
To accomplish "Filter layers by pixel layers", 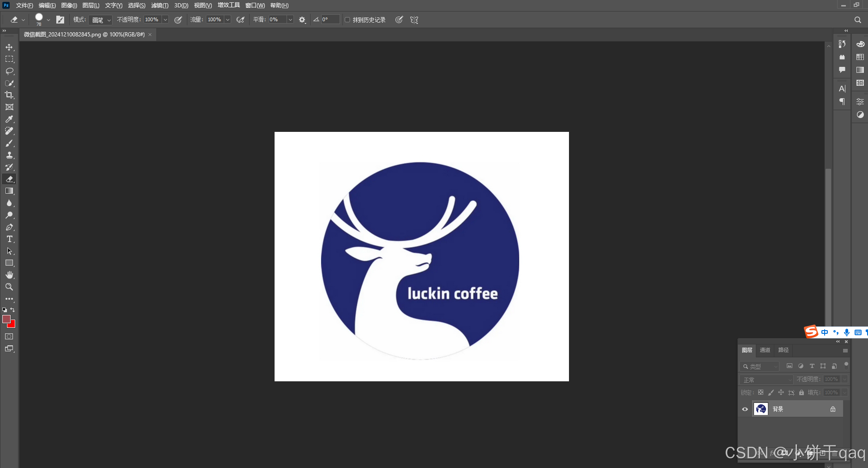I will click(x=790, y=366).
